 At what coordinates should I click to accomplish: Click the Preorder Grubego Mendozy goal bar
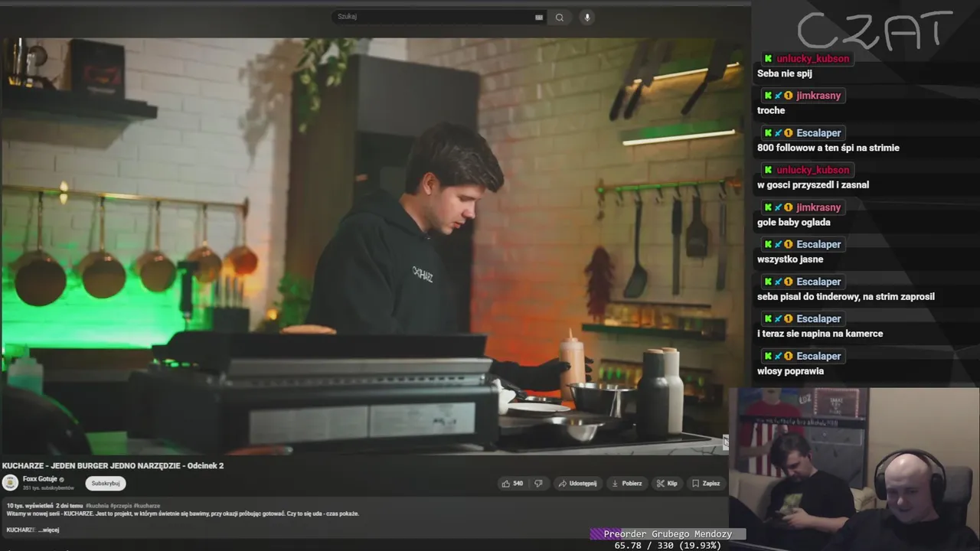(x=668, y=534)
